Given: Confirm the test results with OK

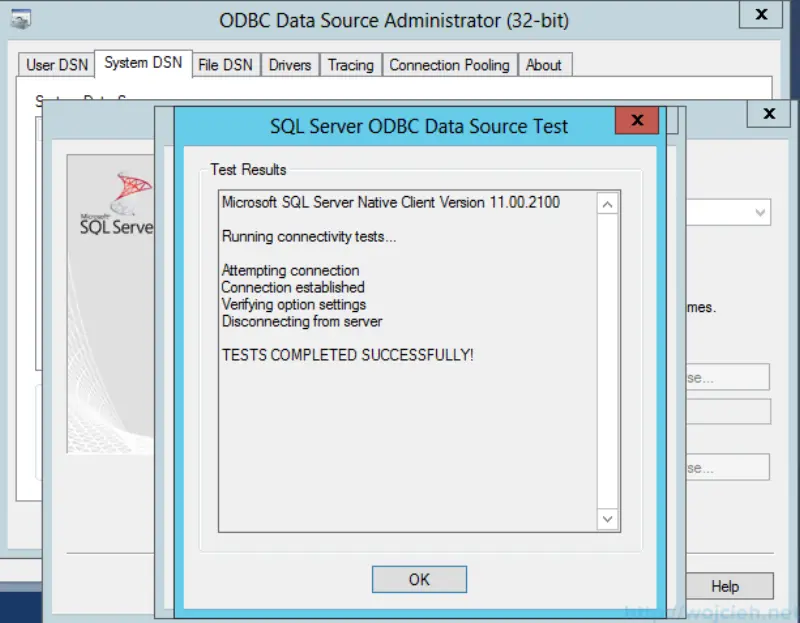Looking at the screenshot, I should (418, 579).
